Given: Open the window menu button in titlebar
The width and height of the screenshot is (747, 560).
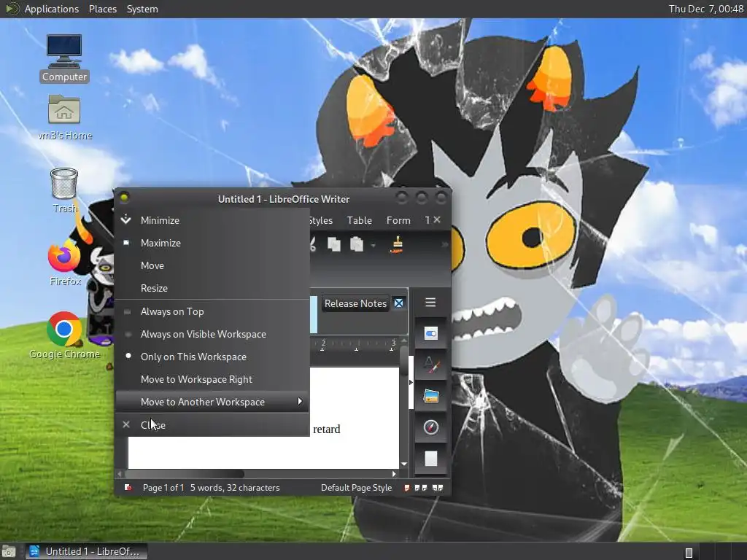Looking at the screenshot, I should [124, 197].
